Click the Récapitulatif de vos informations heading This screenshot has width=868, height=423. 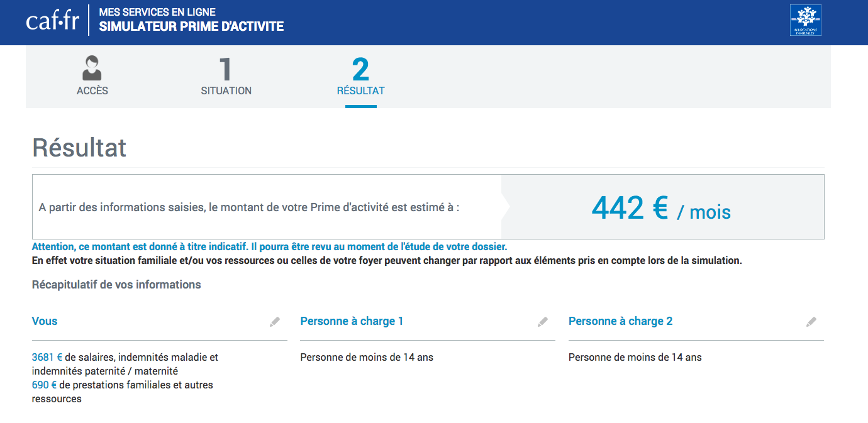click(x=116, y=285)
